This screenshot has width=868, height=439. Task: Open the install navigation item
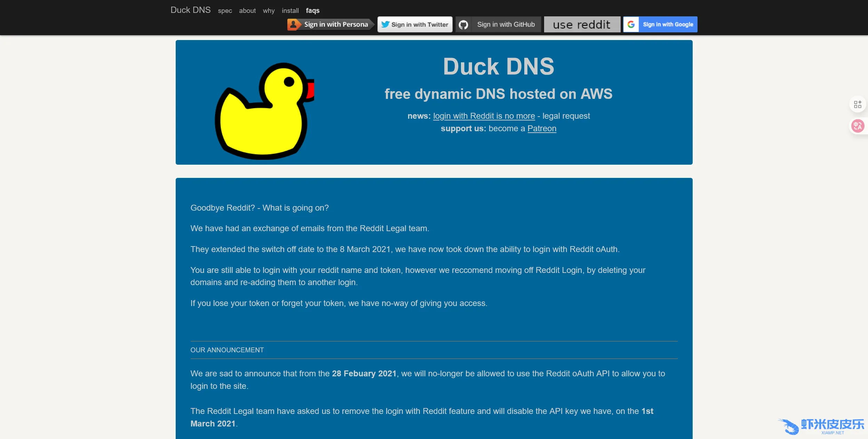coord(290,11)
